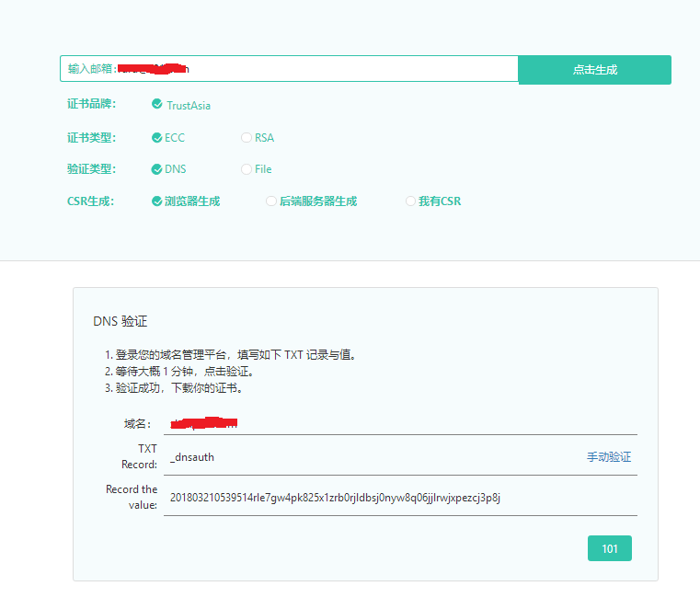The width and height of the screenshot is (700, 609).
Task: Click the CSR生成 label
Action: tap(90, 201)
